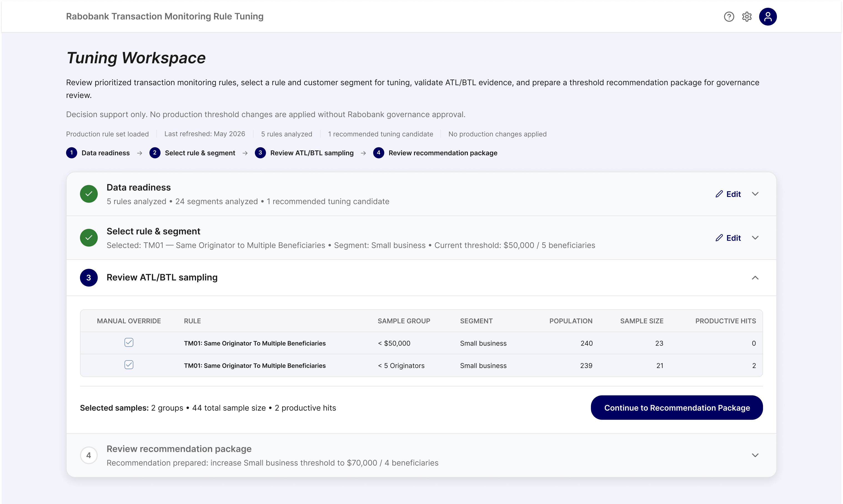Screen dimensions: 843x504
Task: Click the step 3 circle in the progress stepper
Action: 260,153
